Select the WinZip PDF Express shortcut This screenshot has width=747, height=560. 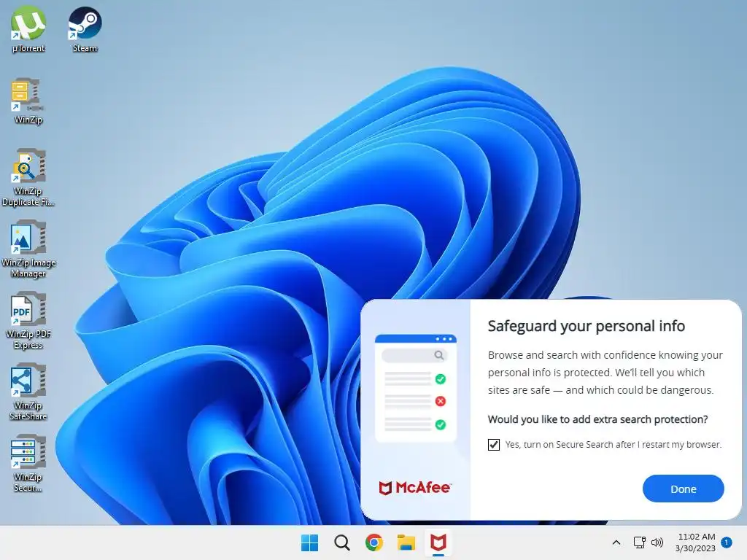coord(28,320)
